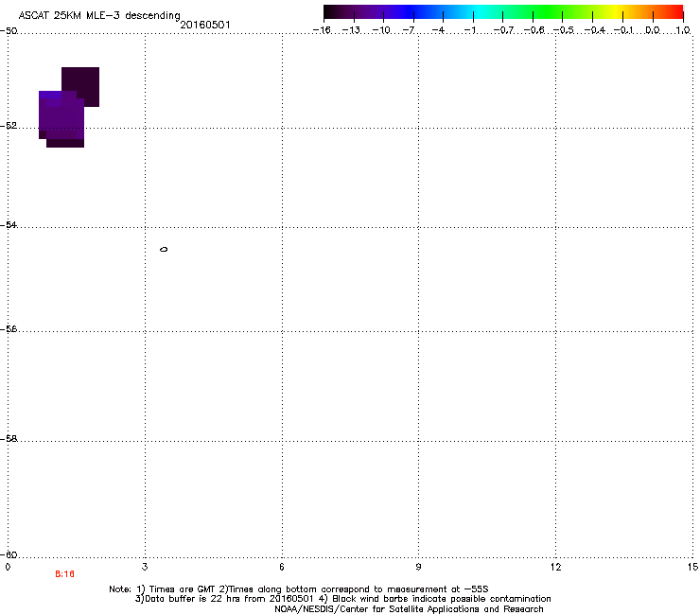
Task: Click the 0.0 value on the color scale
Action: pos(653,30)
